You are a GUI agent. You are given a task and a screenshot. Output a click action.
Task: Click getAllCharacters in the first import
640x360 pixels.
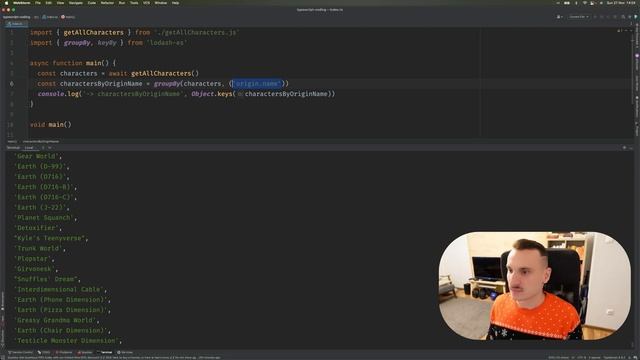(x=93, y=32)
